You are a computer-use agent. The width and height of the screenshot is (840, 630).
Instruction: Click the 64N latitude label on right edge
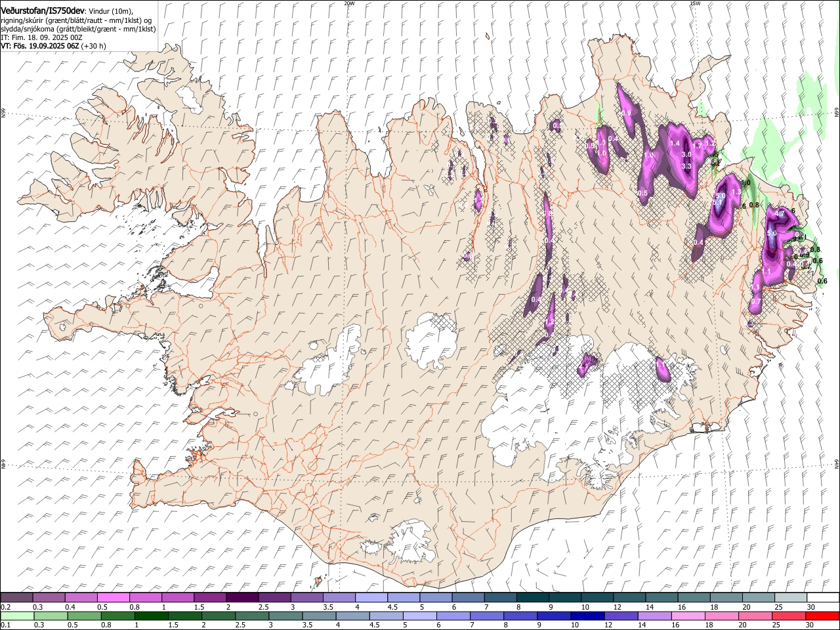tap(837, 463)
